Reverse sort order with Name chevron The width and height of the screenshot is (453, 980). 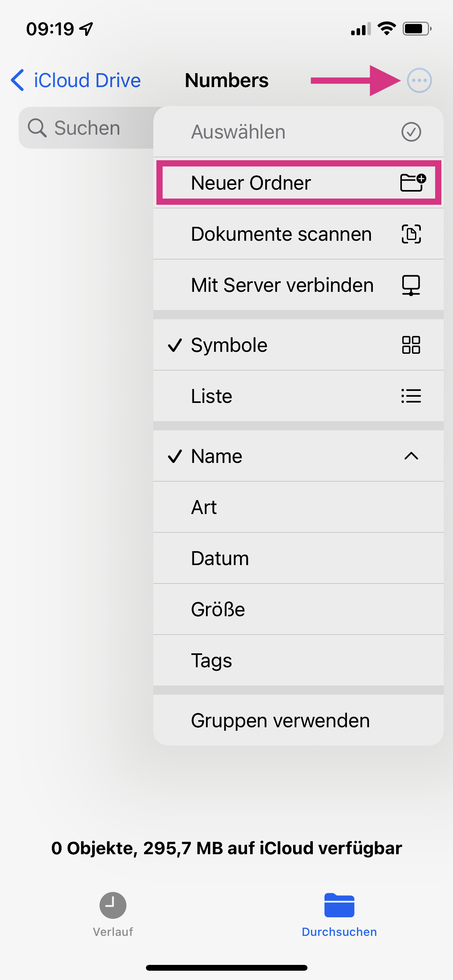tap(411, 456)
